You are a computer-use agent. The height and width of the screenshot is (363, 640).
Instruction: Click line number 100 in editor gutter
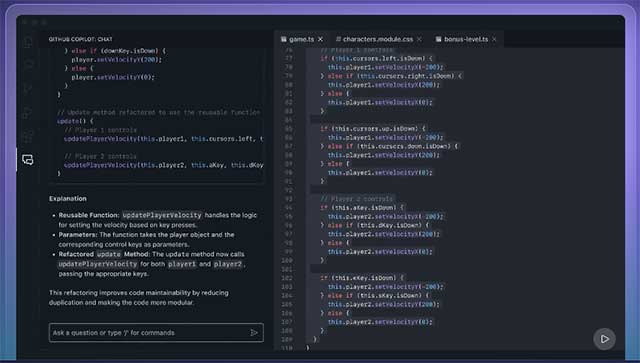tap(287, 261)
